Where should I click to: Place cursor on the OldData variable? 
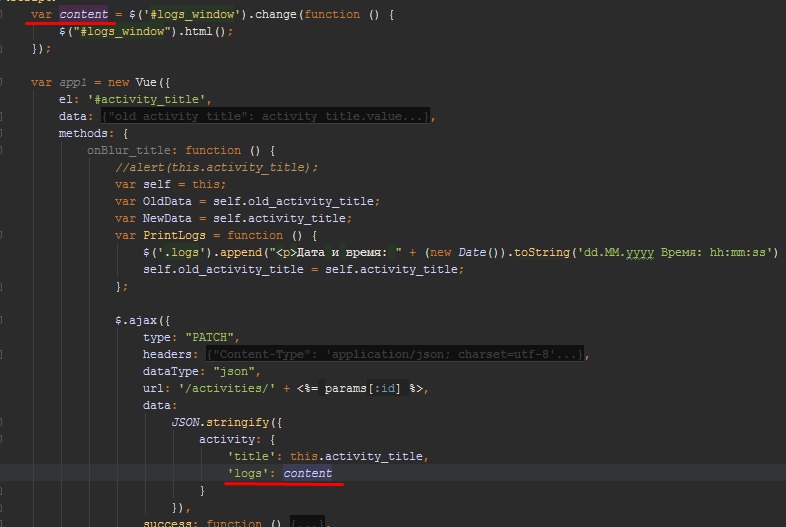(x=167, y=201)
